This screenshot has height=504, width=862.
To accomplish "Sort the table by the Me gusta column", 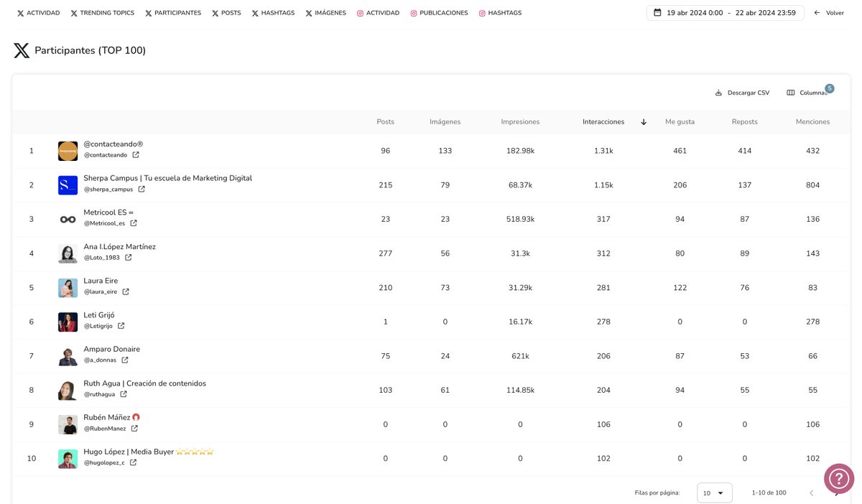I will coord(680,121).
